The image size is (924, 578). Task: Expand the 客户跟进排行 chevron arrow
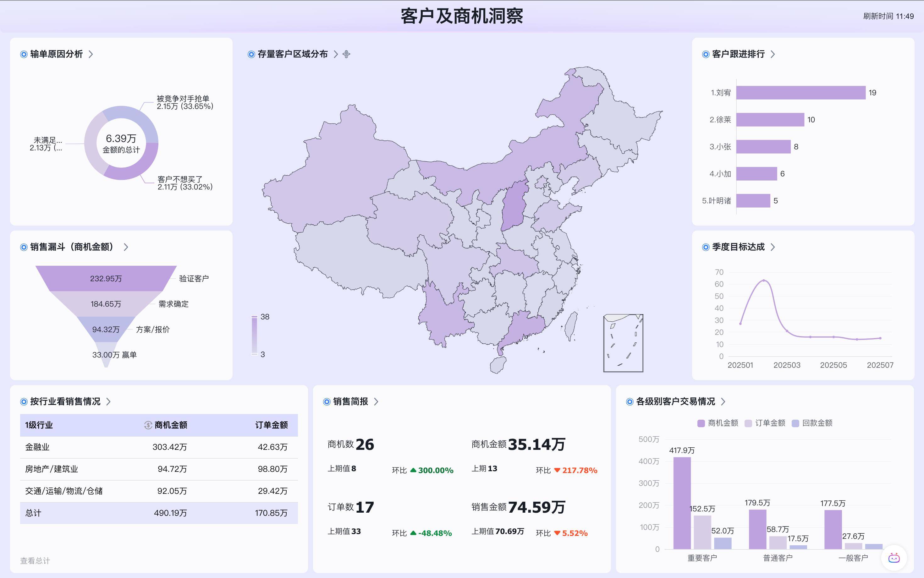tap(773, 54)
